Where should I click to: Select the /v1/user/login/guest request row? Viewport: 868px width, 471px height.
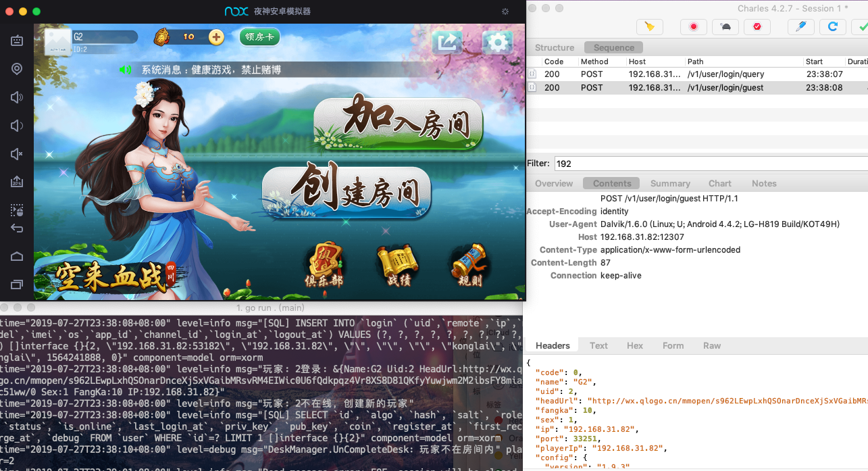(697, 87)
